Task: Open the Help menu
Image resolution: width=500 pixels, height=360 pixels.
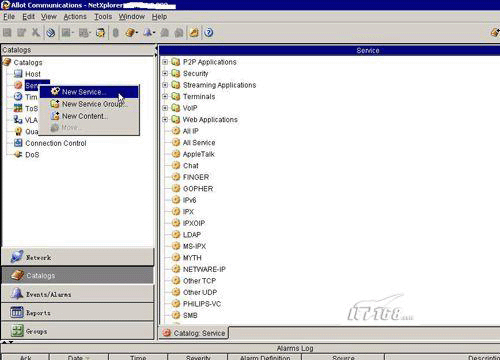Action: click(x=159, y=17)
